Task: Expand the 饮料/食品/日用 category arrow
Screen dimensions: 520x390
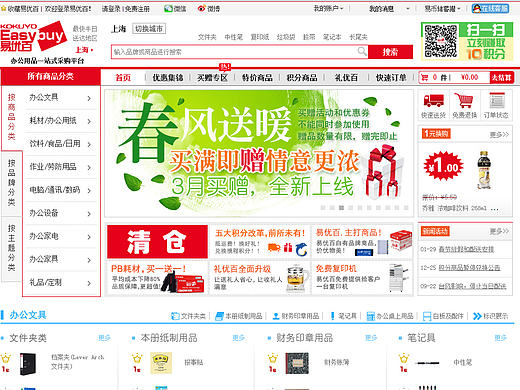Action: [x=89, y=144]
